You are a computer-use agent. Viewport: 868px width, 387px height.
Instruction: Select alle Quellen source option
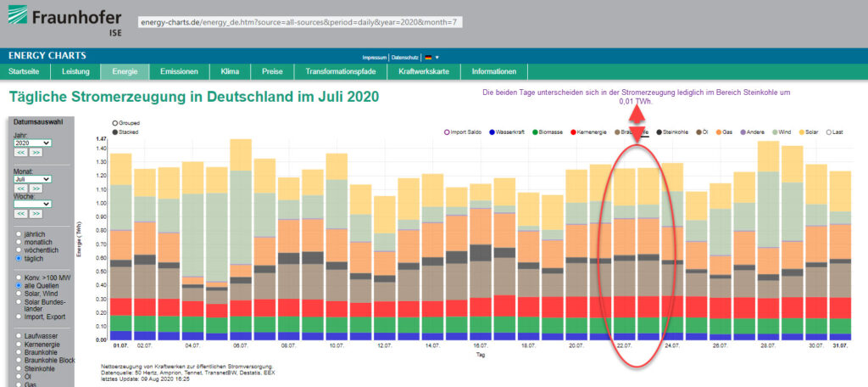tap(19, 285)
